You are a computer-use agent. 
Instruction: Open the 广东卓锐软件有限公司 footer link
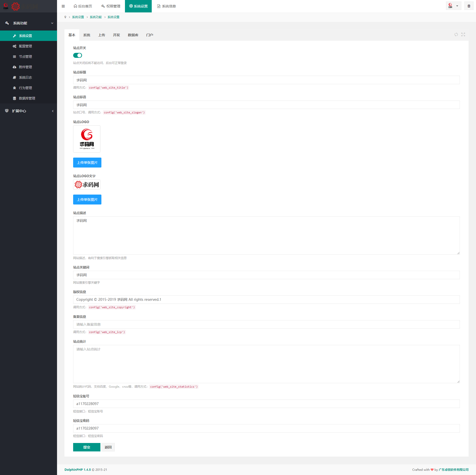point(453,470)
